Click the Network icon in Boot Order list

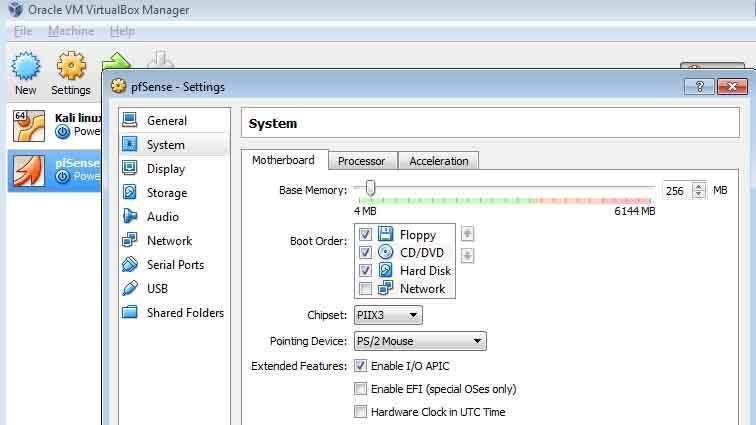click(x=385, y=288)
